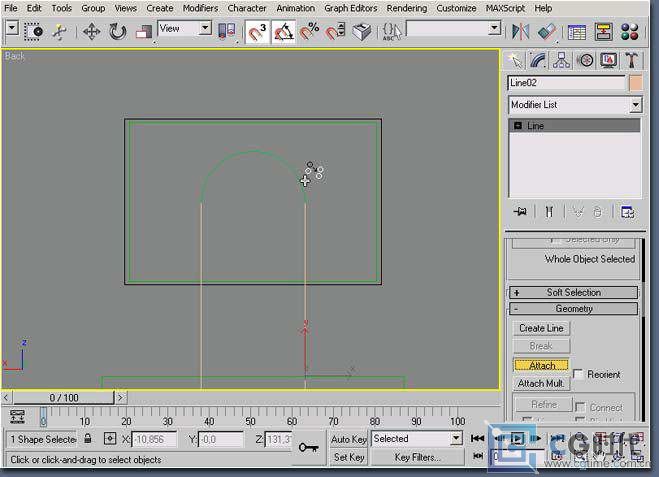The width and height of the screenshot is (659, 477).
Task: Open the Named Selection Sets editor icon
Action: click(362, 32)
